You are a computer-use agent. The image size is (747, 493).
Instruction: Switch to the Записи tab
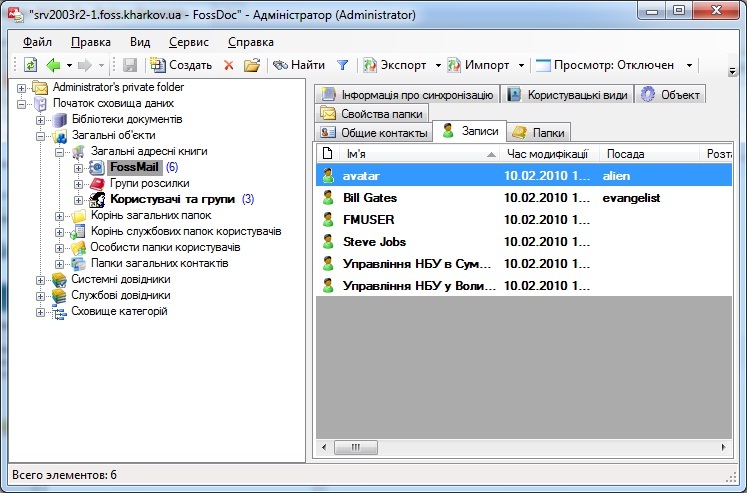[470, 131]
